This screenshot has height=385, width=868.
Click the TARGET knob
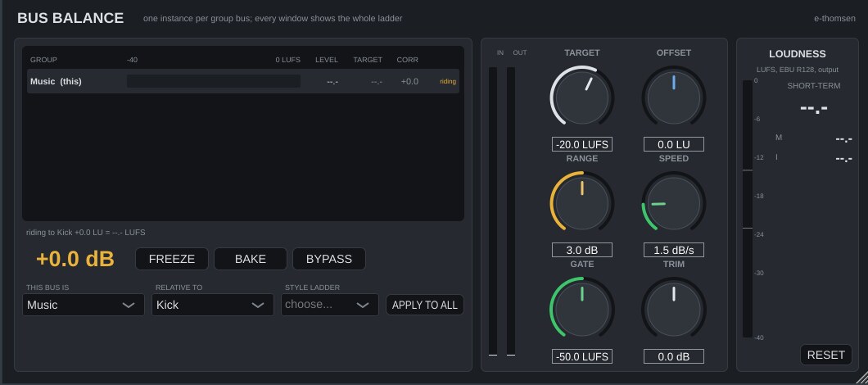click(581, 97)
